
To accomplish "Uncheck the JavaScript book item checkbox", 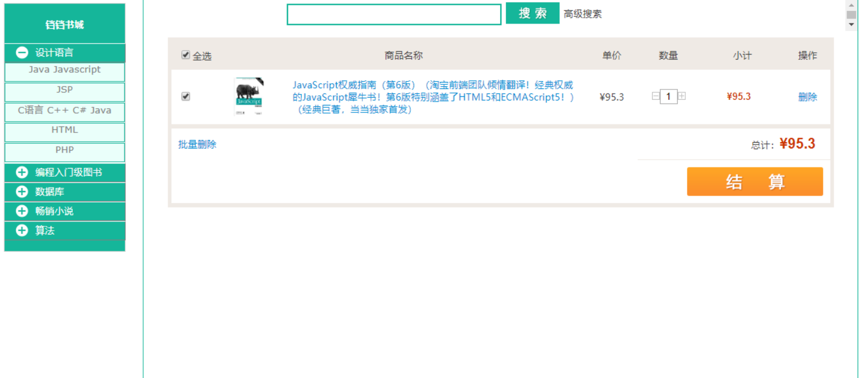I will click(186, 96).
